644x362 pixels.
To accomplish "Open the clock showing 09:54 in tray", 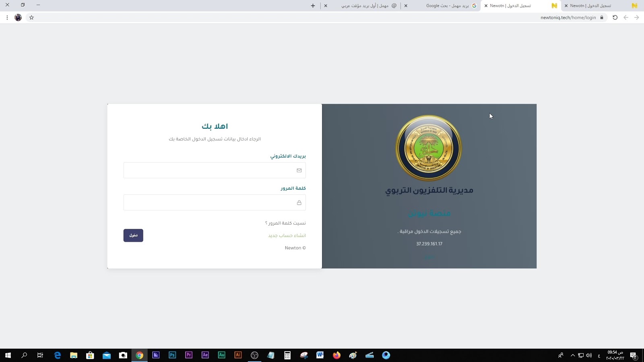I will pyautogui.click(x=615, y=355).
